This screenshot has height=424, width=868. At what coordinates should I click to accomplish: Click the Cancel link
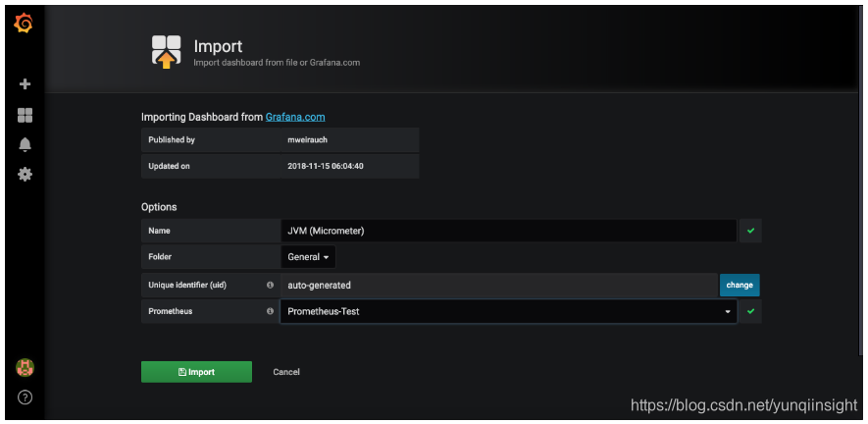286,372
